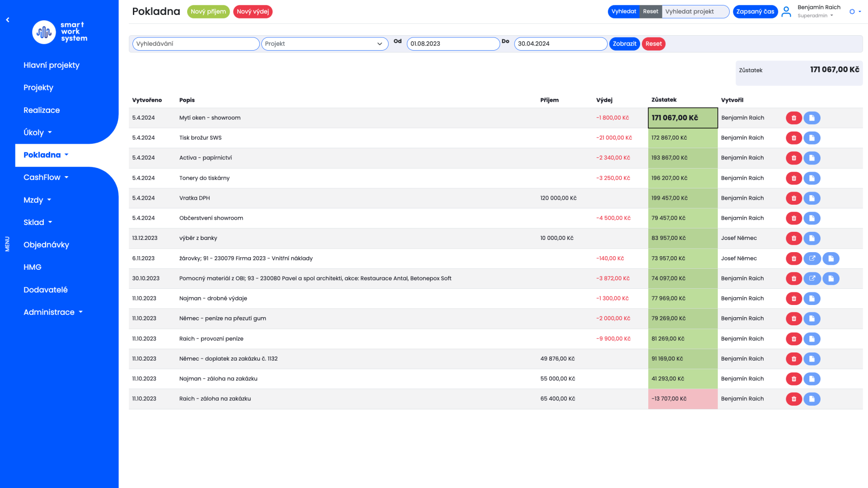The width and height of the screenshot is (868, 488).
Task: Click the user profile icon
Action: pos(786,12)
